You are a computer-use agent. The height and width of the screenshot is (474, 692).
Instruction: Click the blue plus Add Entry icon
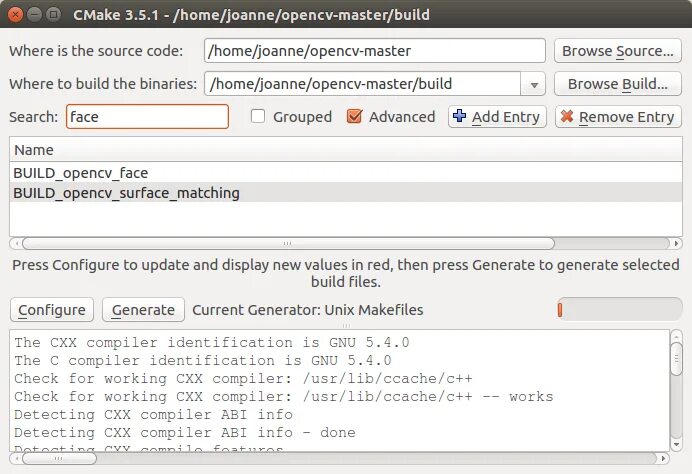(460, 117)
